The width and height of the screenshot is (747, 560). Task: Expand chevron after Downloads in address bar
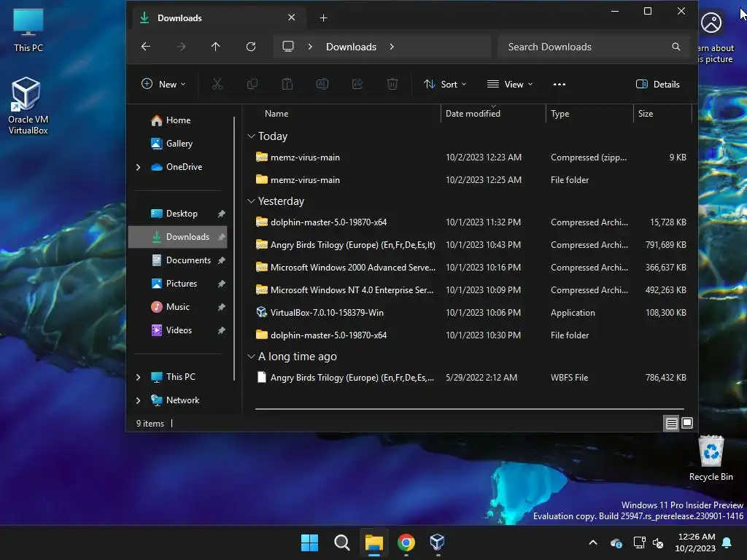point(392,47)
